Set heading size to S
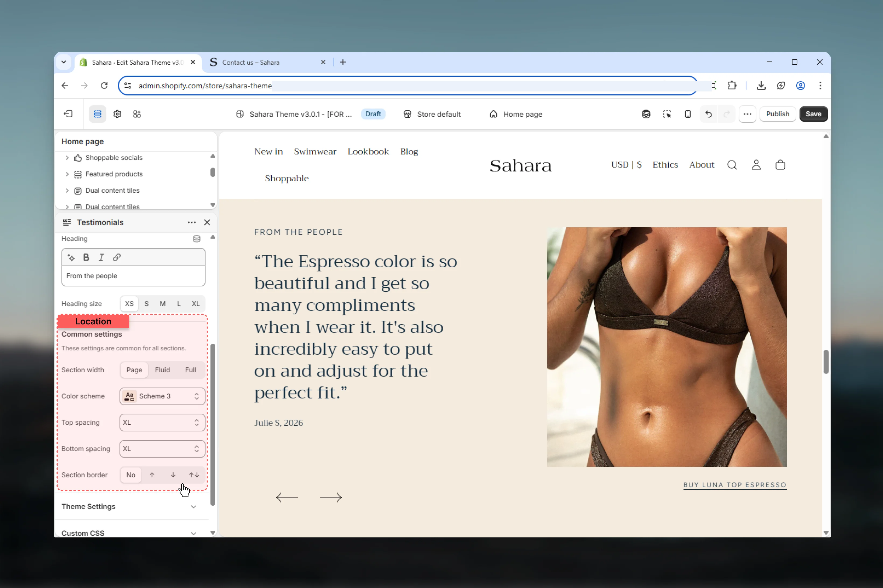The width and height of the screenshot is (883, 588). tap(146, 304)
